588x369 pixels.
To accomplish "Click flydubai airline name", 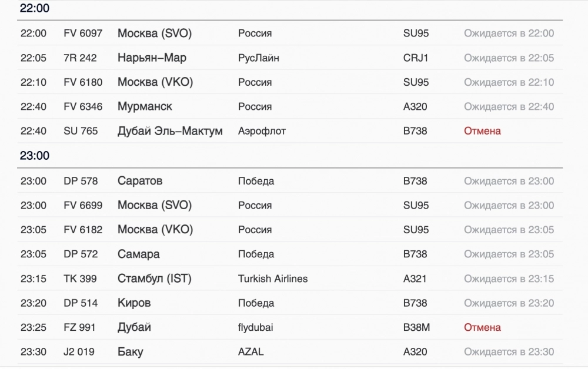I will pos(256,328).
